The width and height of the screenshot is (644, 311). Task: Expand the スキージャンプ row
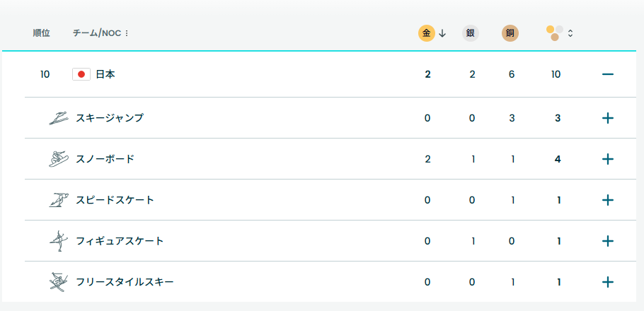pos(607,118)
